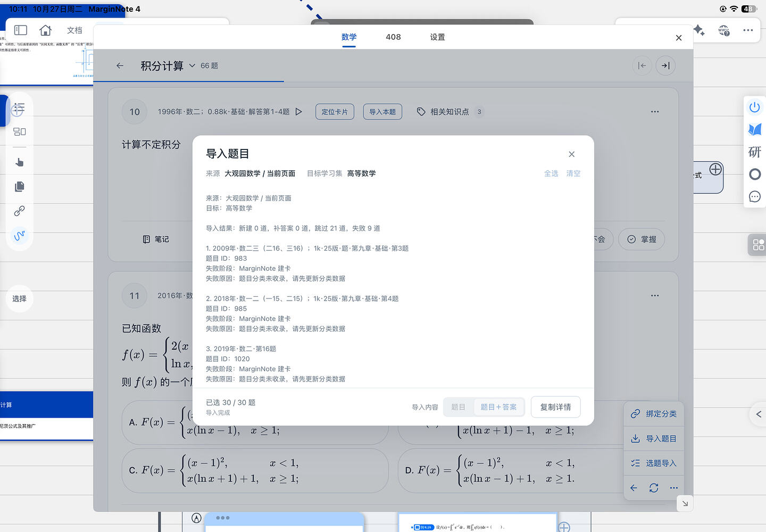Screen dimensions: 766x532
Task: Open the chat bubble icon in right panel
Action: pyautogui.click(x=754, y=197)
